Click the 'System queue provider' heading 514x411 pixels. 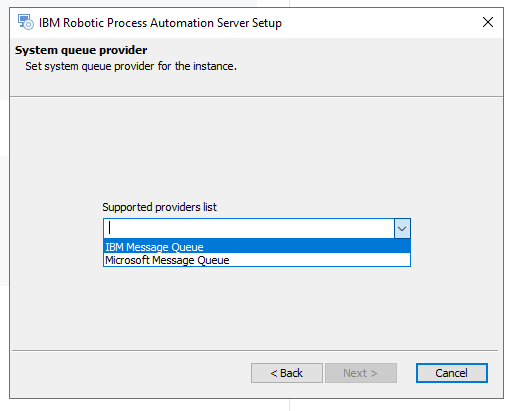pos(81,50)
